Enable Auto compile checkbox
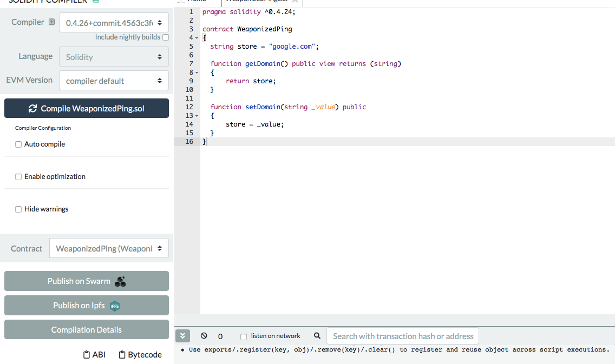The image size is (615, 364). coord(18,144)
